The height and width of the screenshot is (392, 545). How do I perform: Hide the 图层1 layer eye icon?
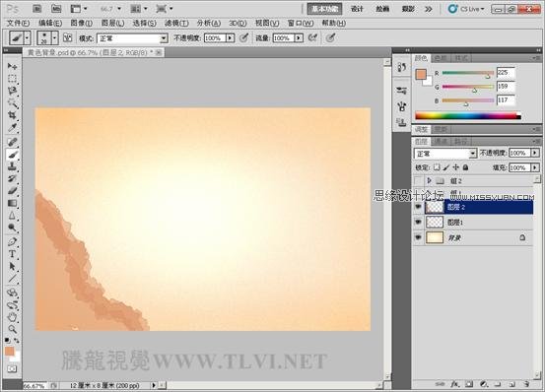[x=418, y=223]
